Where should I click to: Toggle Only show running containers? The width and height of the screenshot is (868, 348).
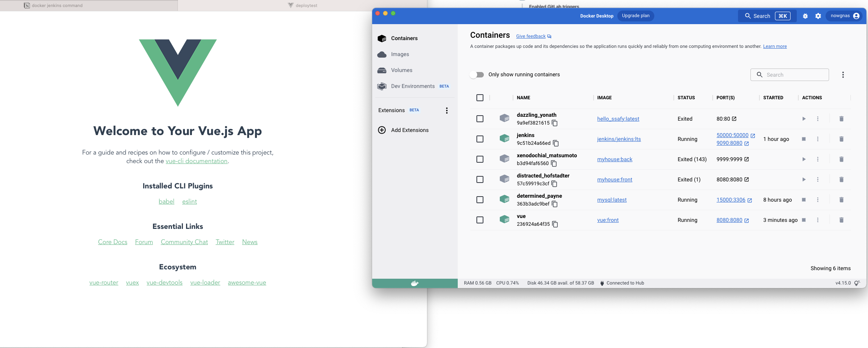pyautogui.click(x=477, y=75)
